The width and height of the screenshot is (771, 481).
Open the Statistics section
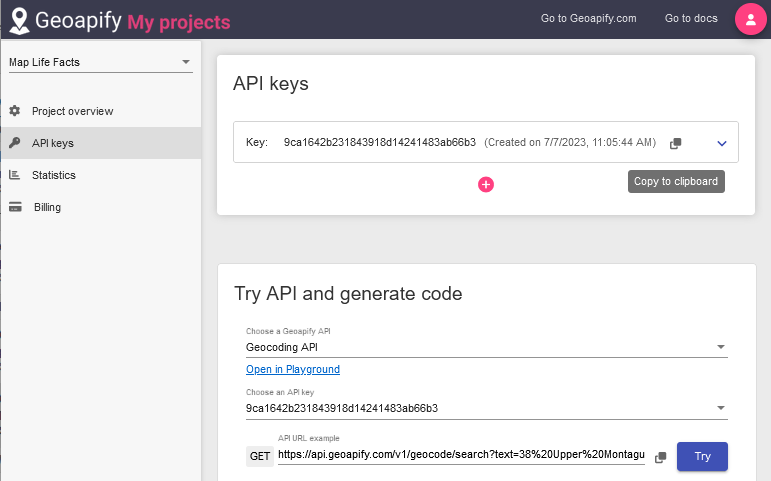tap(101, 175)
